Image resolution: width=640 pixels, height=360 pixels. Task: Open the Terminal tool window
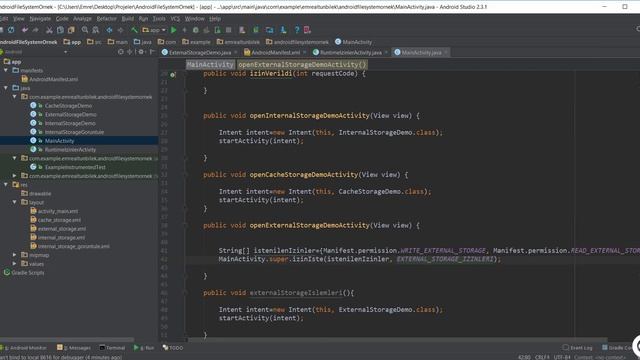112,348
